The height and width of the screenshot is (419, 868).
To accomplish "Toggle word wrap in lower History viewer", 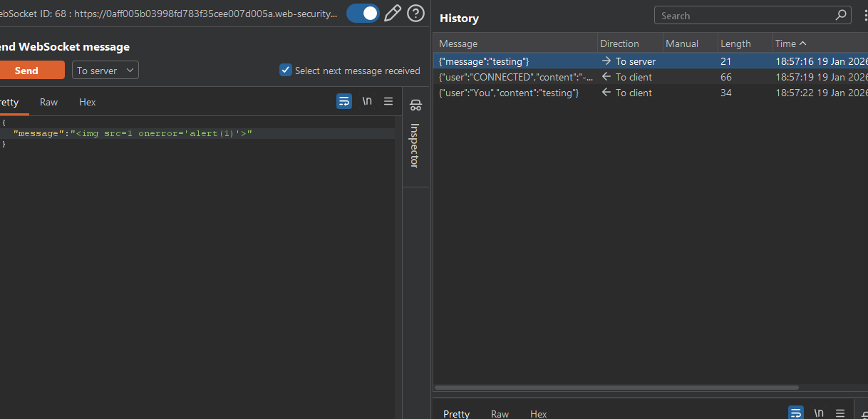I will [796, 413].
